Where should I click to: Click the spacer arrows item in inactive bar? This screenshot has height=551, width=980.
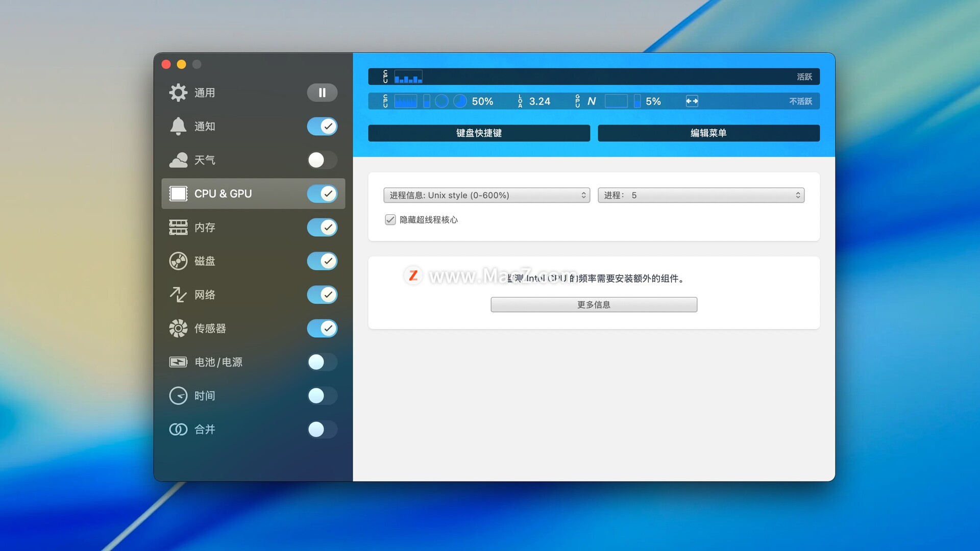(692, 101)
